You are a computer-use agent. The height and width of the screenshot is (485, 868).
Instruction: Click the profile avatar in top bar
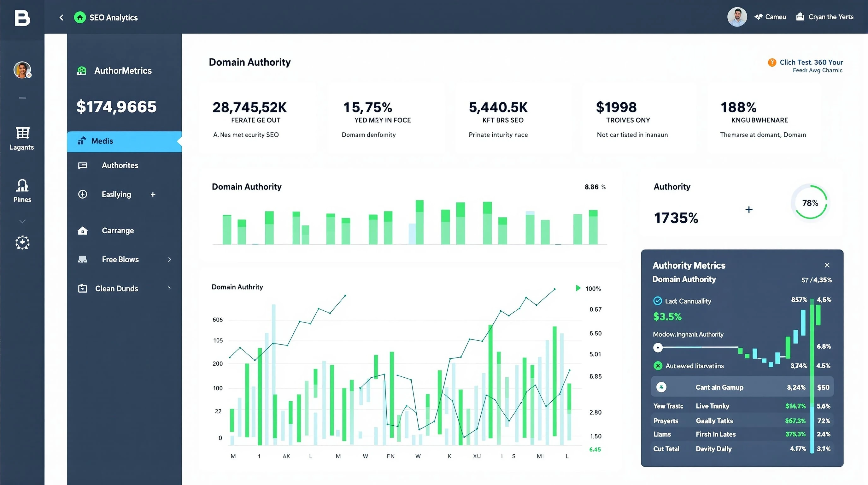point(737,16)
